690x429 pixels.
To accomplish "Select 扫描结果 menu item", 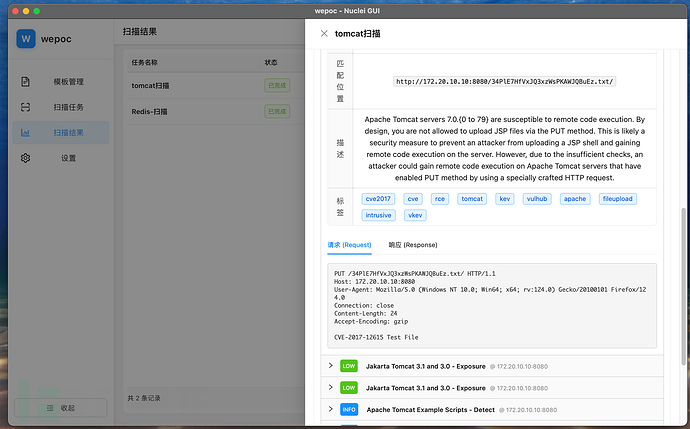I will (61, 132).
